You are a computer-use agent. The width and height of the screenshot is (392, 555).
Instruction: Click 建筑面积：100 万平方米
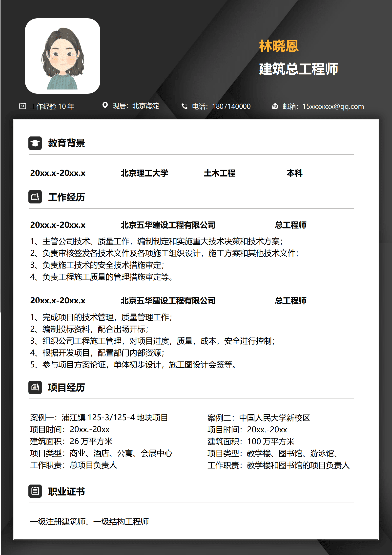click(x=251, y=442)
